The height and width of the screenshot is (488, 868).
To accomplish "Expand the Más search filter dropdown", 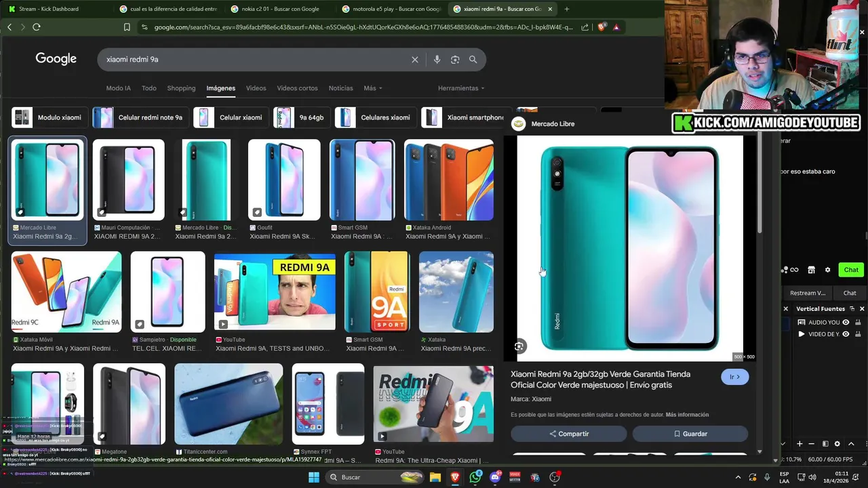I will coord(372,88).
